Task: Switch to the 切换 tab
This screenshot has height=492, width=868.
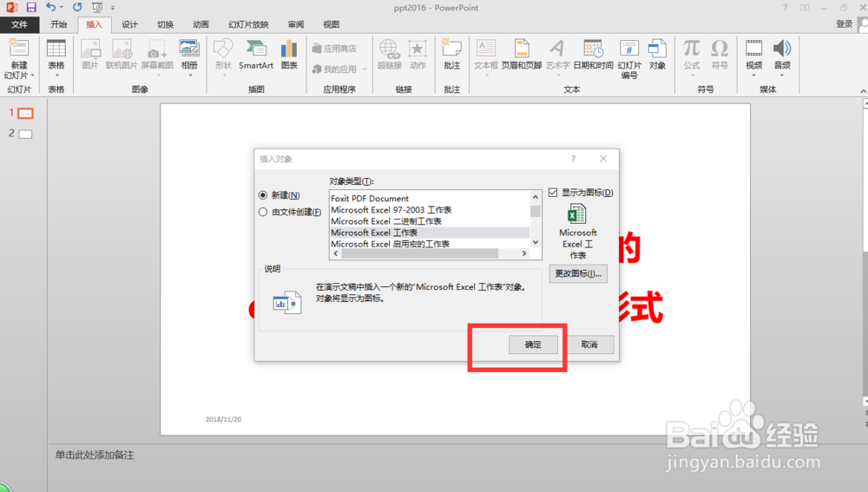Action: [165, 24]
